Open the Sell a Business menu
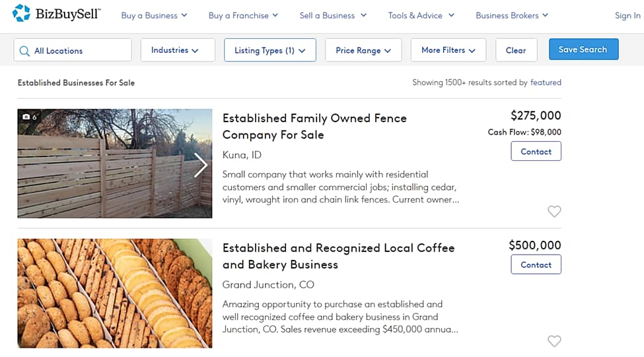644x357 pixels. click(332, 15)
